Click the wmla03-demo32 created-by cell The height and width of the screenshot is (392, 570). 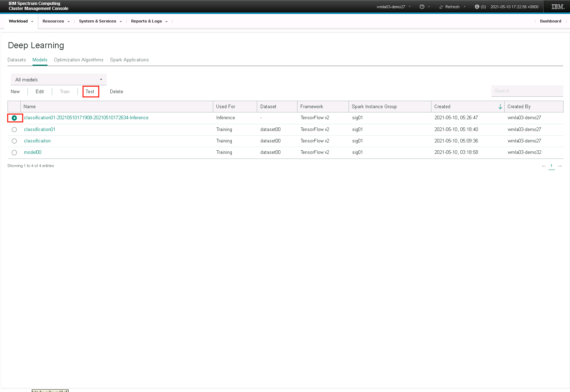click(x=524, y=152)
